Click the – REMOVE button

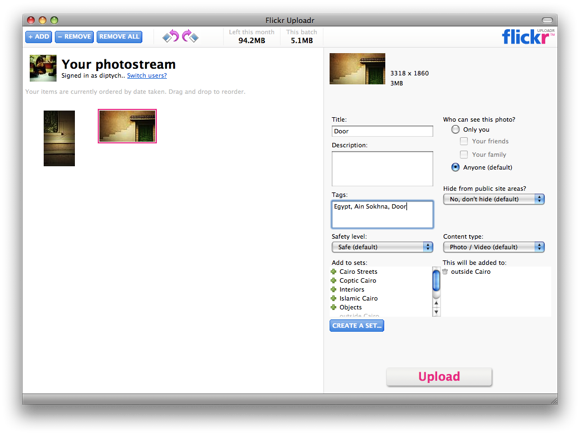tap(74, 37)
